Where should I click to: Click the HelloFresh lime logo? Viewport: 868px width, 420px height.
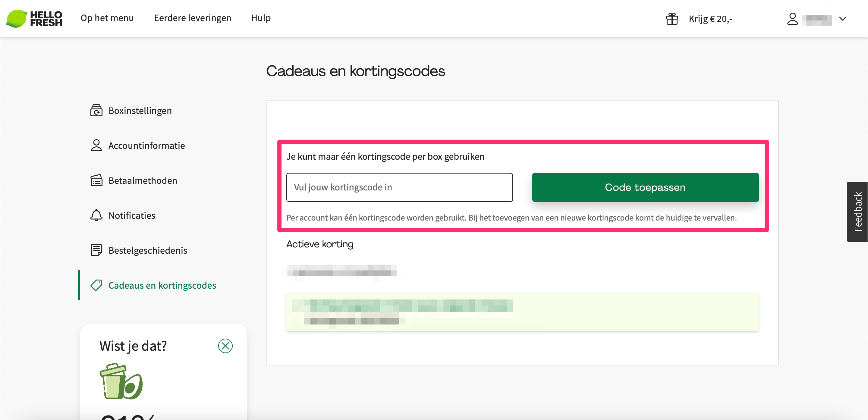tap(34, 18)
